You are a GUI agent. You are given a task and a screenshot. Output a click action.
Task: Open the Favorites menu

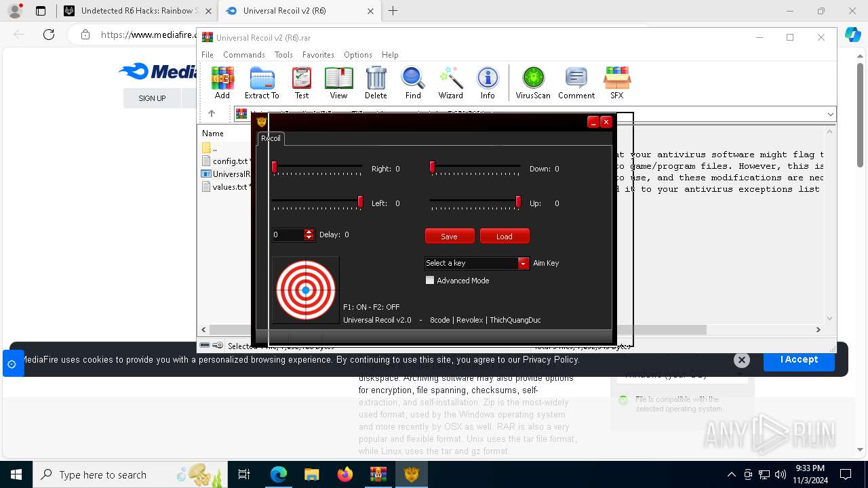318,55
